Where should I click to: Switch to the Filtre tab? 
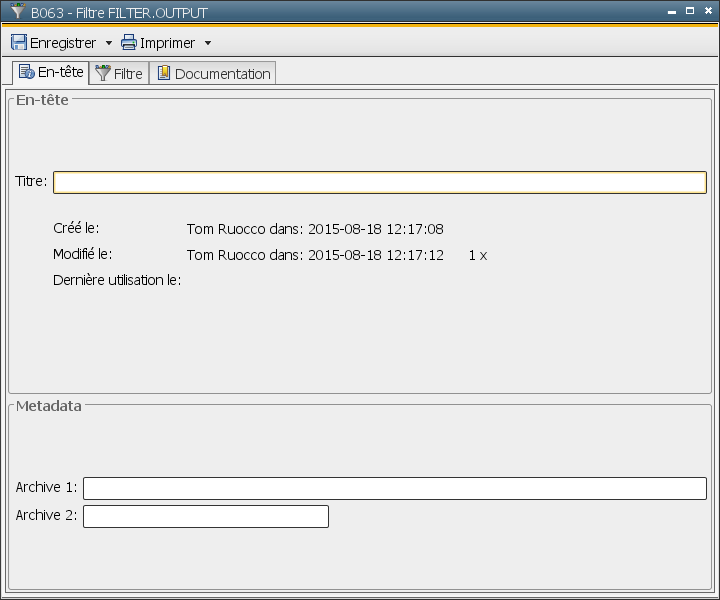[119, 73]
